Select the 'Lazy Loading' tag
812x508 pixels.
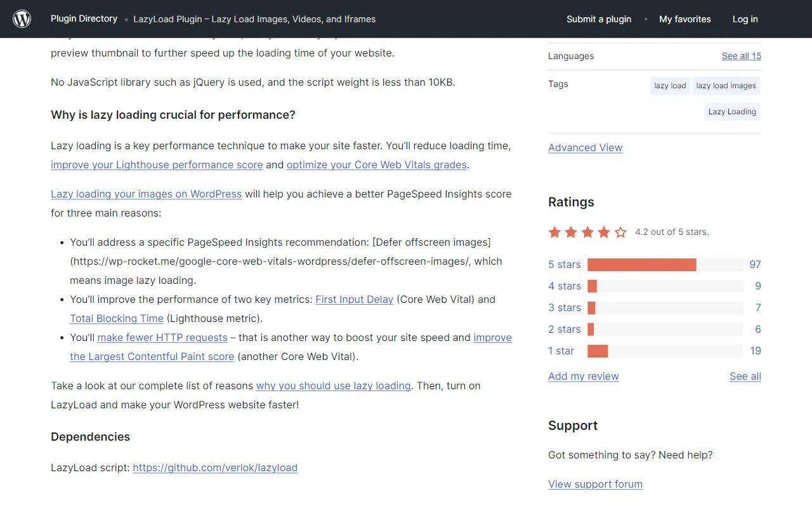(732, 112)
